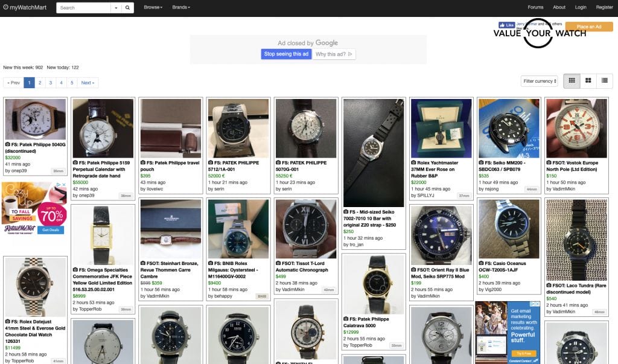This screenshot has width=618, height=364.
Task: Click camera icon on Rolex Yachtmaster listing
Action: [413, 163]
